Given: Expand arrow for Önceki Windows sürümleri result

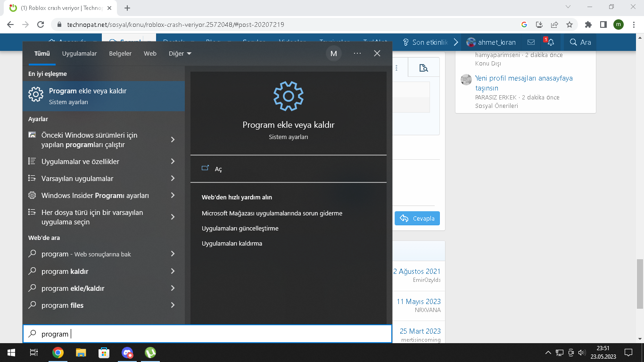Looking at the screenshot, I should click(173, 140).
